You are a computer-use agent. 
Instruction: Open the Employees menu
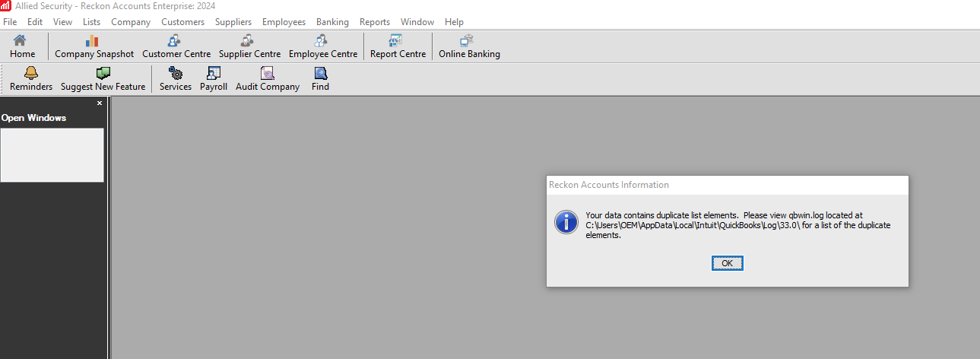284,22
